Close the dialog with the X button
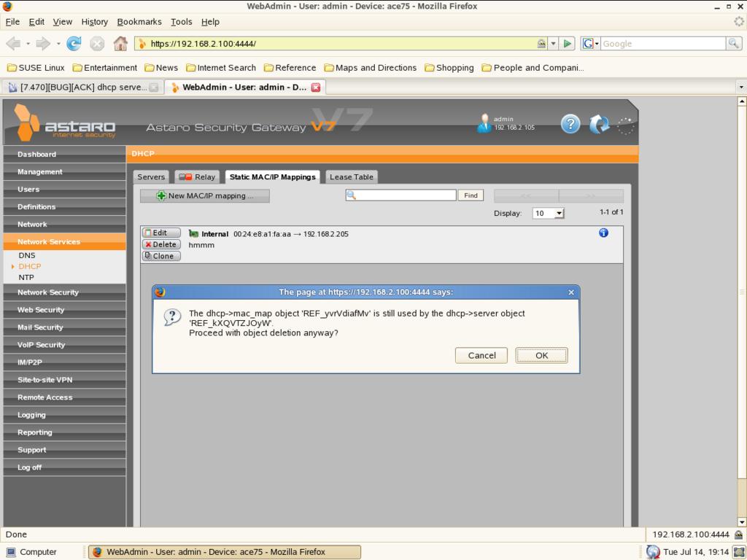The height and width of the screenshot is (560, 747). pyautogui.click(x=571, y=292)
